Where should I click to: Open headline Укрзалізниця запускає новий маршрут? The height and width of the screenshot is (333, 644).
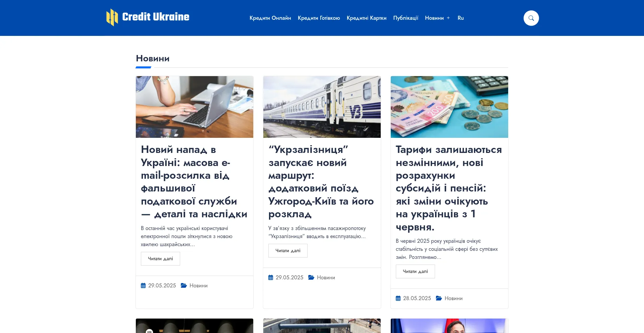pyautogui.click(x=321, y=181)
